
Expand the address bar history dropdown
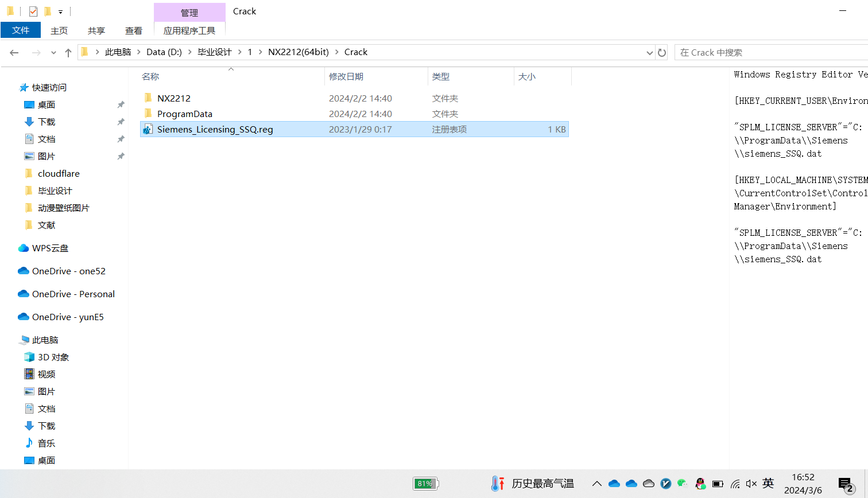coord(649,53)
